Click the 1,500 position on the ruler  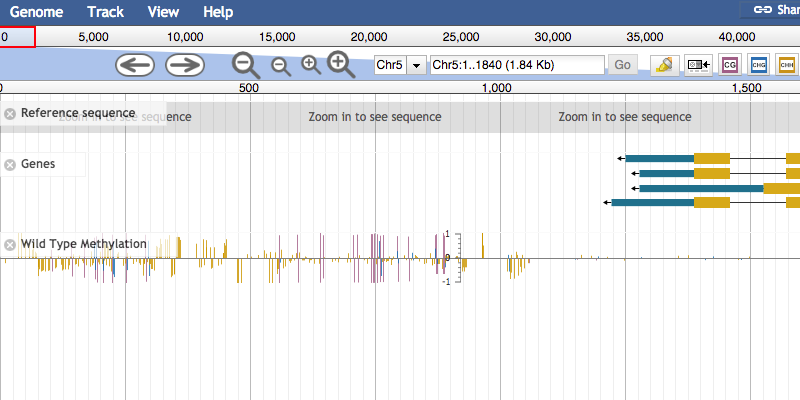pos(746,88)
